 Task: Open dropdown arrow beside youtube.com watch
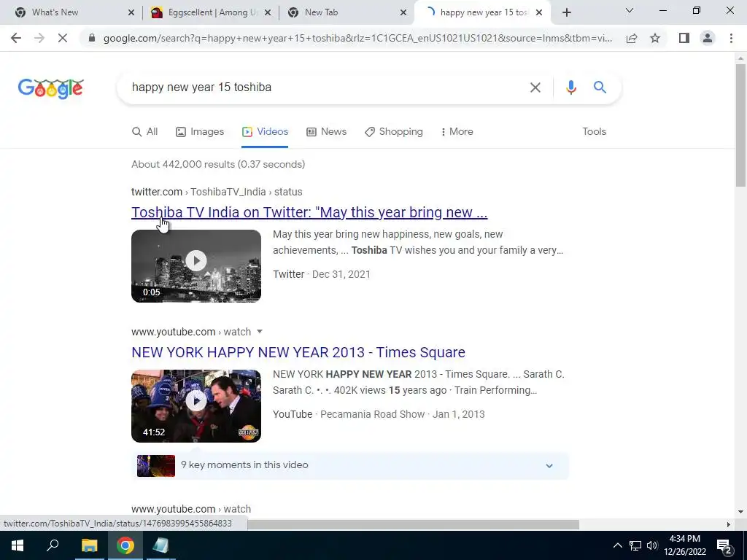(260, 332)
